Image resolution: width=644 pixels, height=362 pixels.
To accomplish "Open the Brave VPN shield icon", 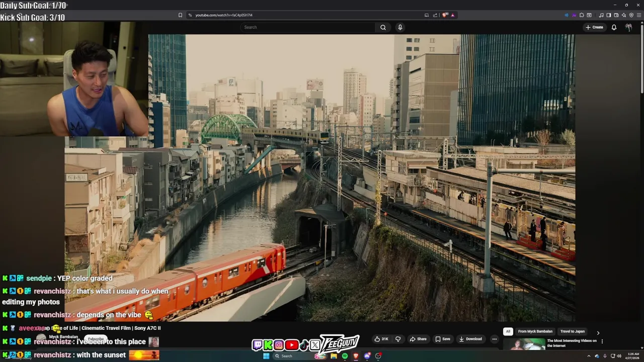I will point(631,15).
